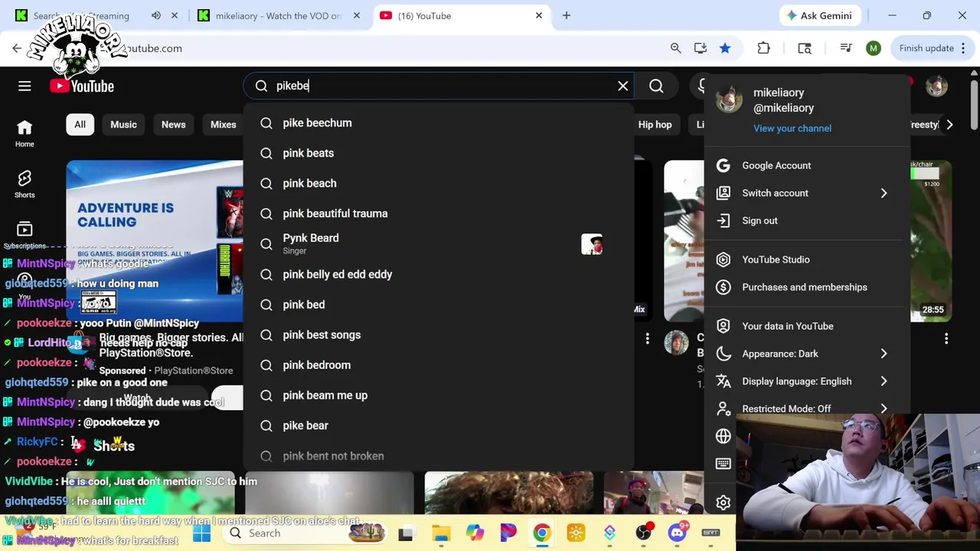Open Google Account from the menu
This screenshot has width=980, height=551.
[x=808, y=165]
